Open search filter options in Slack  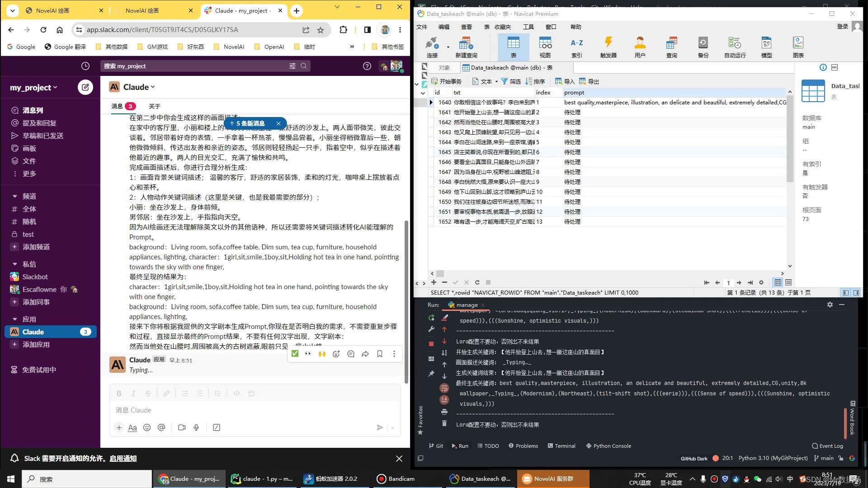(292, 66)
